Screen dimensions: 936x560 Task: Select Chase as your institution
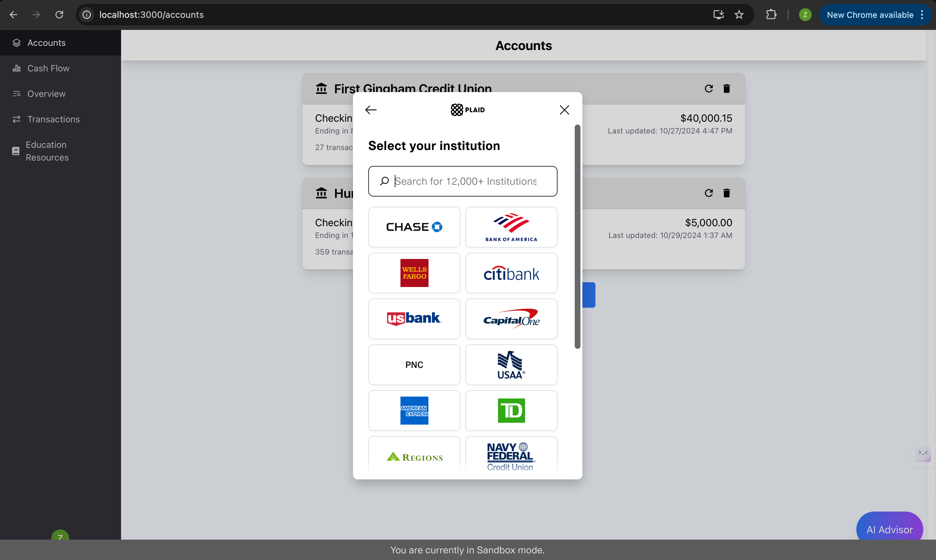pyautogui.click(x=414, y=227)
